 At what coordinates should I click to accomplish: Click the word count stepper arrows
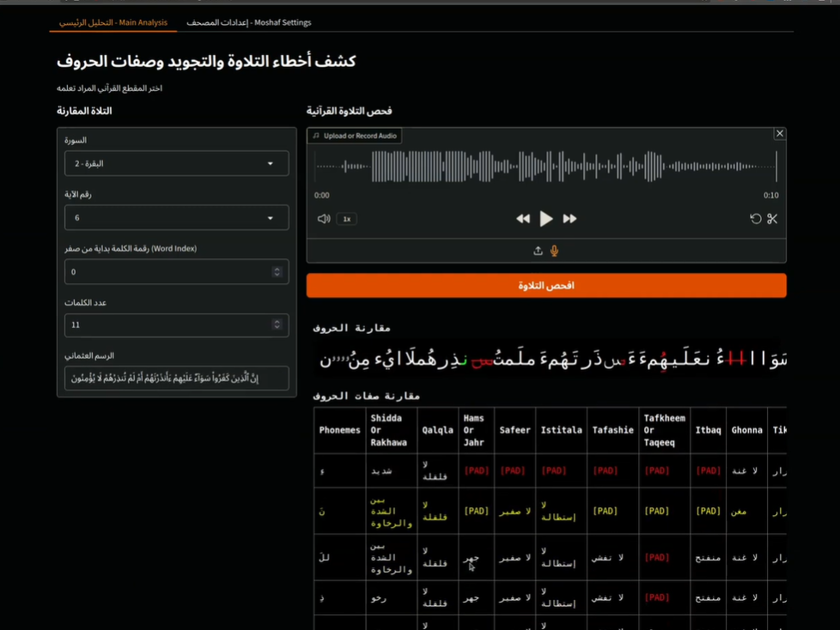click(277, 324)
